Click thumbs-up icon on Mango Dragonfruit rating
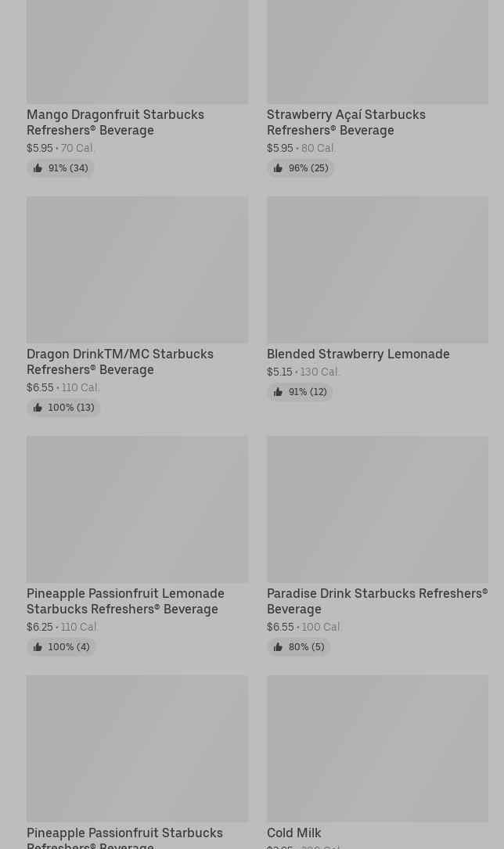The height and width of the screenshot is (849, 504). (38, 168)
